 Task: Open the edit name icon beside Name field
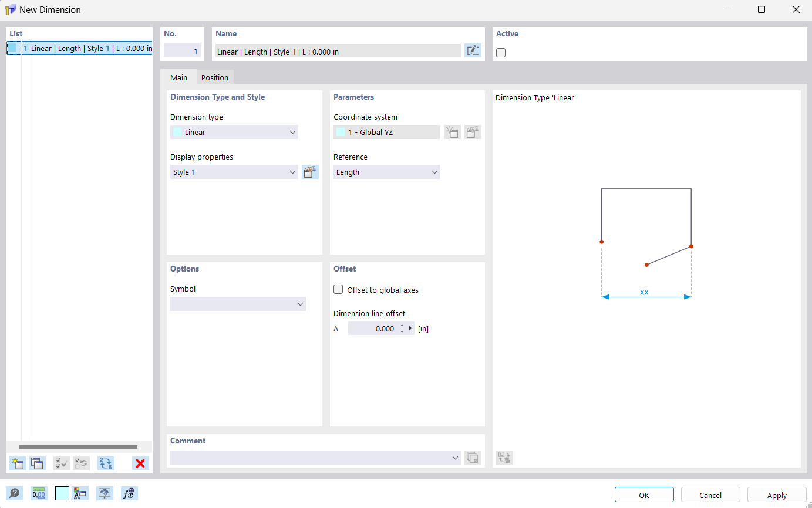click(473, 50)
